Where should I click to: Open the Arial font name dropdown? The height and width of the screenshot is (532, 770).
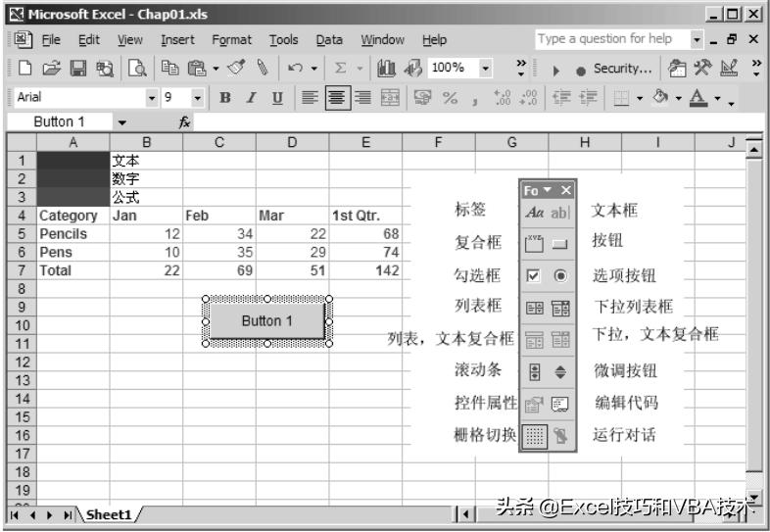pos(152,98)
